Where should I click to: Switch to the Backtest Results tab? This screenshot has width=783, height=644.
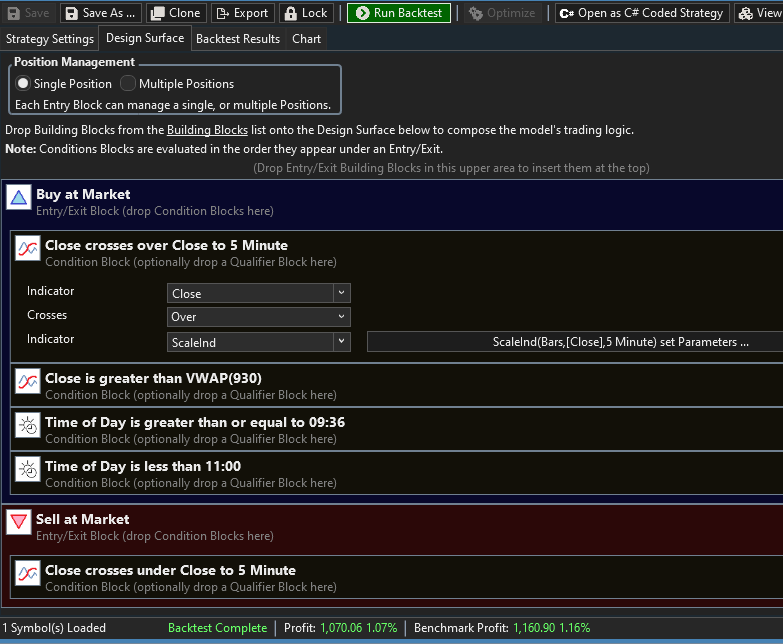237,39
